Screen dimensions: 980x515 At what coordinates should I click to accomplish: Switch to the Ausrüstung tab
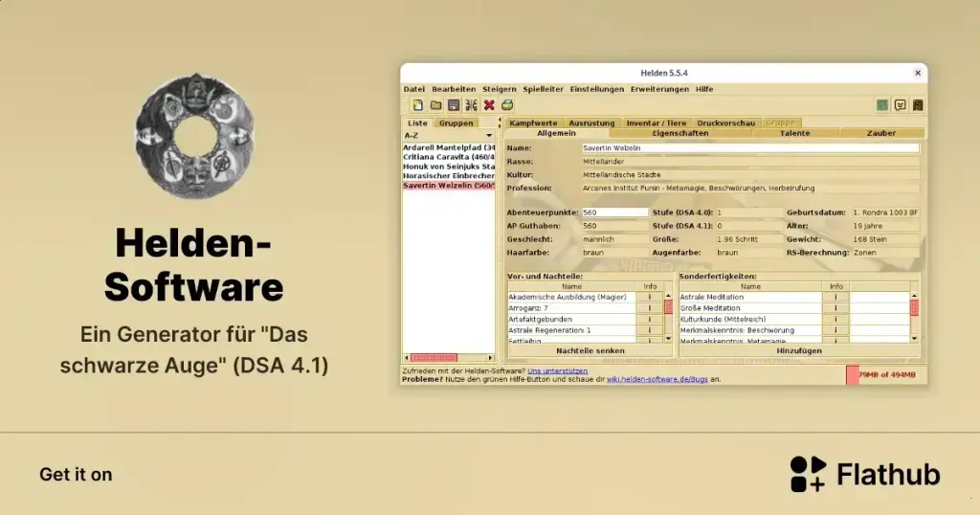tap(591, 123)
